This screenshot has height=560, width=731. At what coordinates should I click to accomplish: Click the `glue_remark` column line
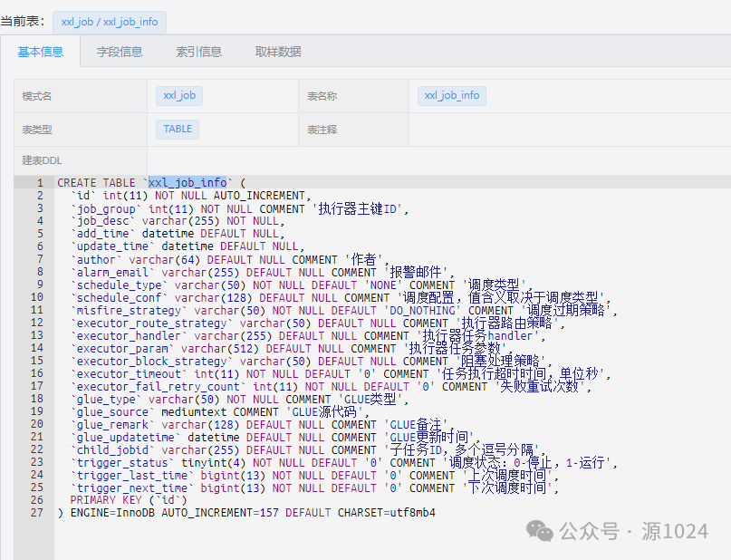click(263, 424)
